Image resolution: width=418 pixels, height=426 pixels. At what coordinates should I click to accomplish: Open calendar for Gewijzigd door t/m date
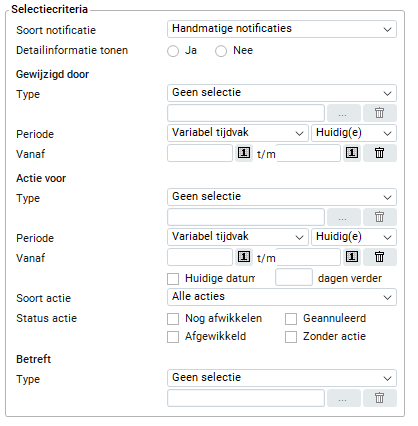coord(352,153)
